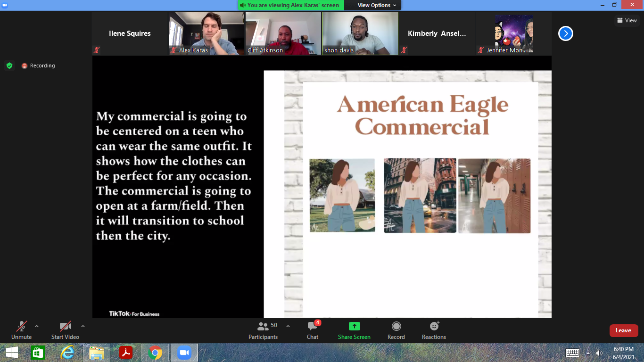Select Kimberly Ansel participant tile
Image resolution: width=644 pixels, height=362 pixels.
click(437, 33)
